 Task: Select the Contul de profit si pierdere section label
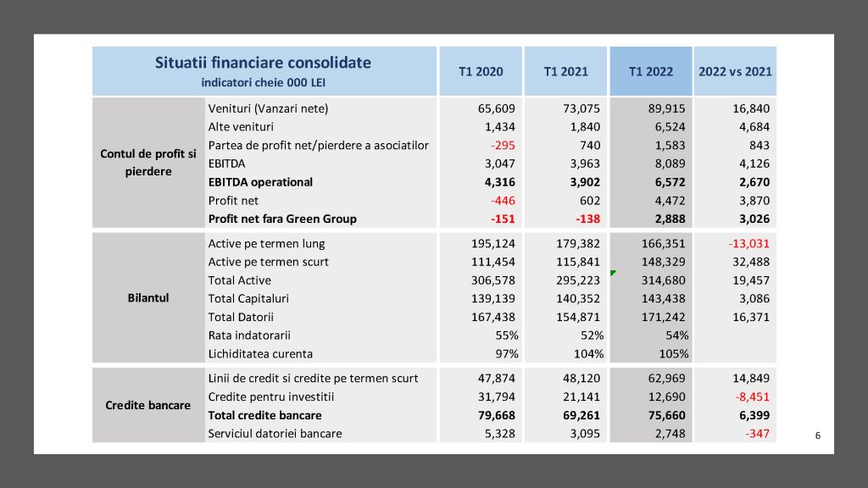147,163
